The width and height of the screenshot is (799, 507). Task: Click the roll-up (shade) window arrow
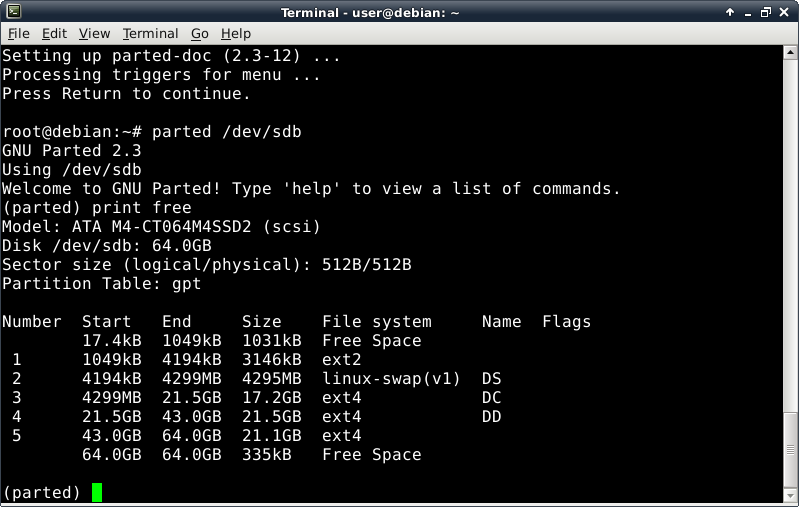click(729, 12)
